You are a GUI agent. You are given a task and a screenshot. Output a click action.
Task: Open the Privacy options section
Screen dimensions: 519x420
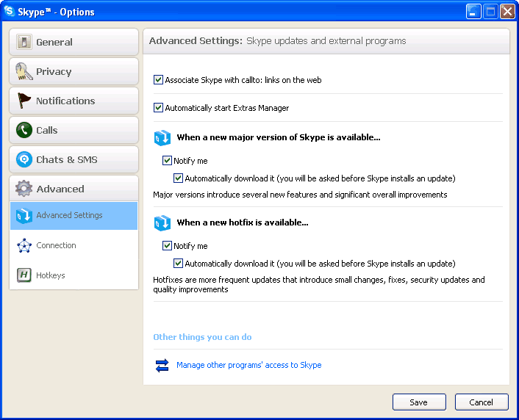[74, 71]
